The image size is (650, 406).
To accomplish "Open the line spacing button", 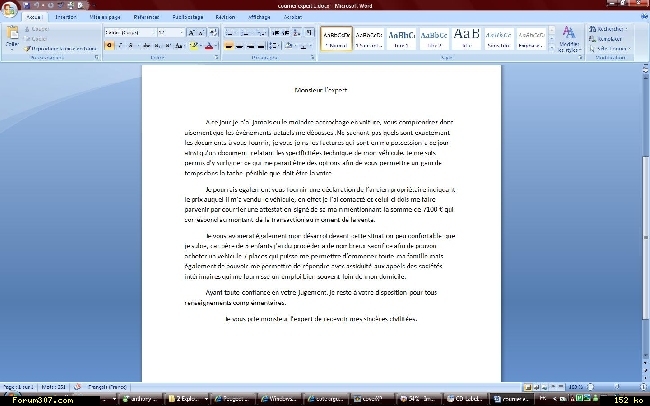I will [x=274, y=46].
